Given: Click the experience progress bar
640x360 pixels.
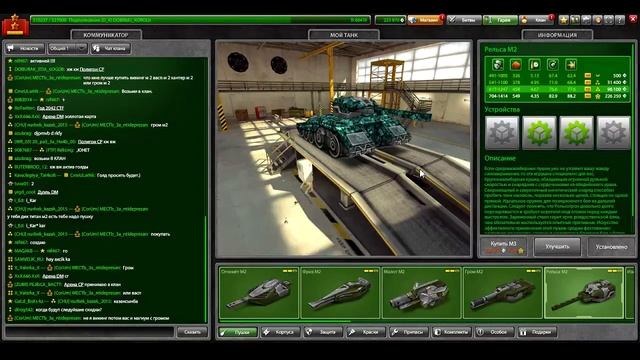Looking at the screenshot, I should point(200,20).
